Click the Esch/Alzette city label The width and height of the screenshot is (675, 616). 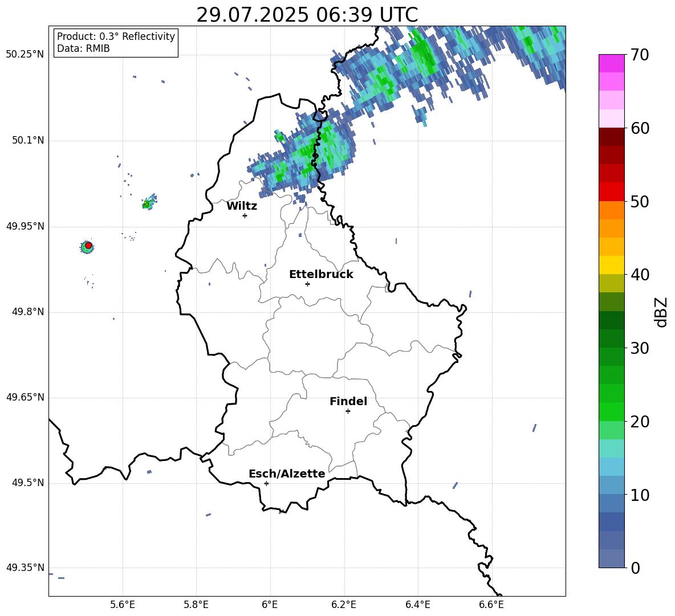coord(287,474)
